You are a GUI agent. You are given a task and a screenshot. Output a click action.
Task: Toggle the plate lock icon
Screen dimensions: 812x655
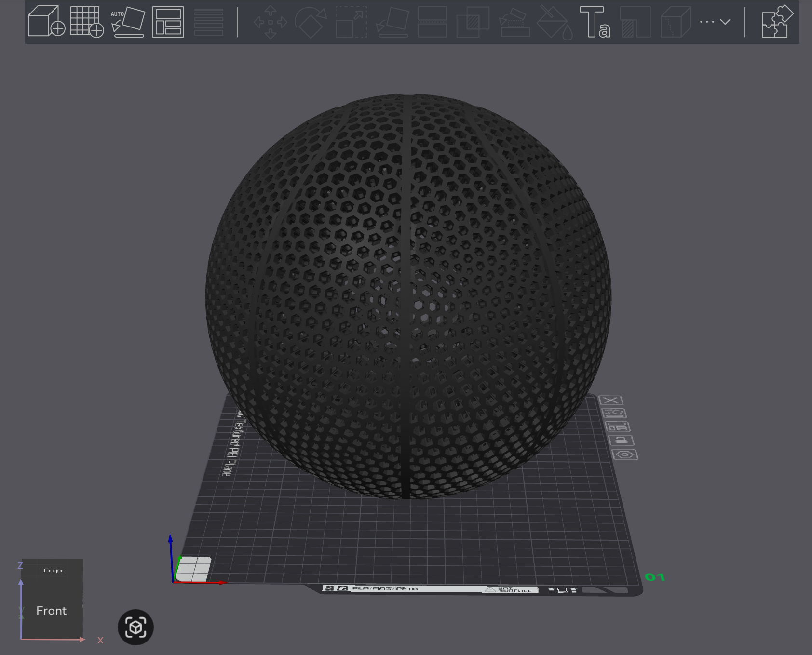621,440
